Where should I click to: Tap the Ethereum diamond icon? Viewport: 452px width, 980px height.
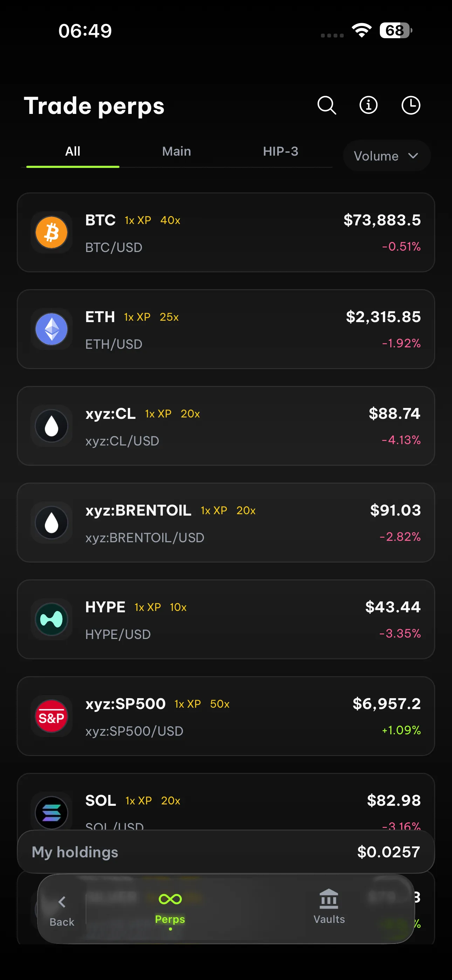click(x=52, y=329)
